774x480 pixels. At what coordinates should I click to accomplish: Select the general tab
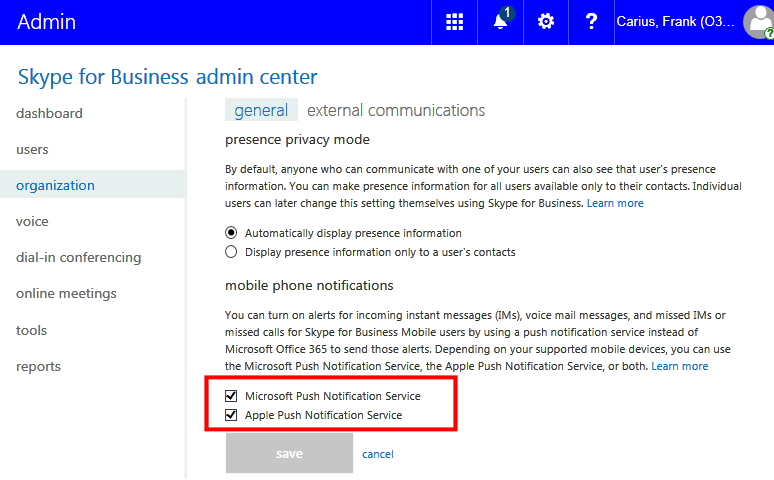point(261,110)
